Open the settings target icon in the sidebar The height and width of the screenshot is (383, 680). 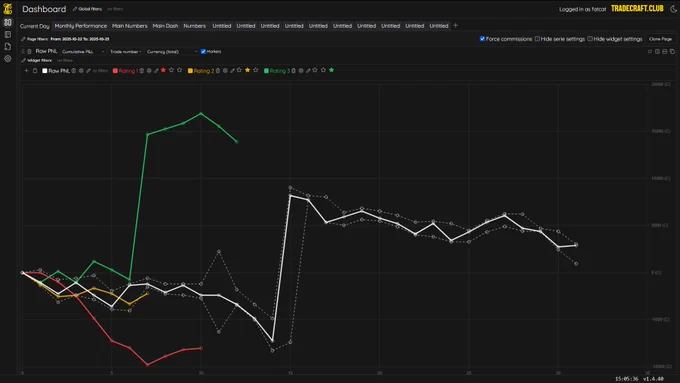(8, 59)
